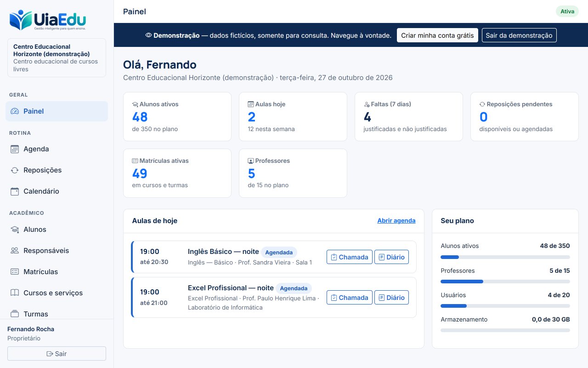This screenshot has width=588, height=368.
Task: Click the calendar icon on Aulas hoje card
Action: [x=251, y=104]
